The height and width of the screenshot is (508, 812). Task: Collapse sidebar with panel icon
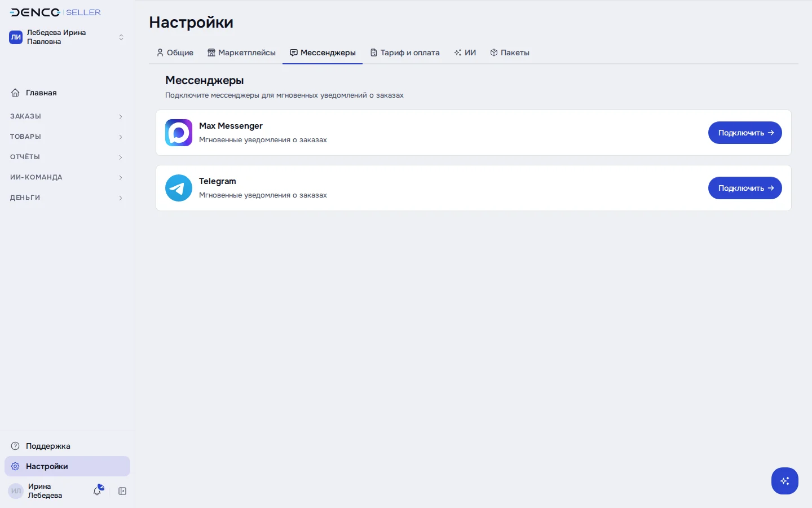tap(122, 491)
